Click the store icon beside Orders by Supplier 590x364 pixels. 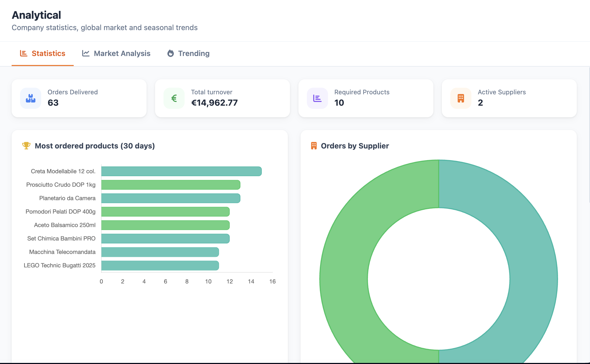[314, 146]
